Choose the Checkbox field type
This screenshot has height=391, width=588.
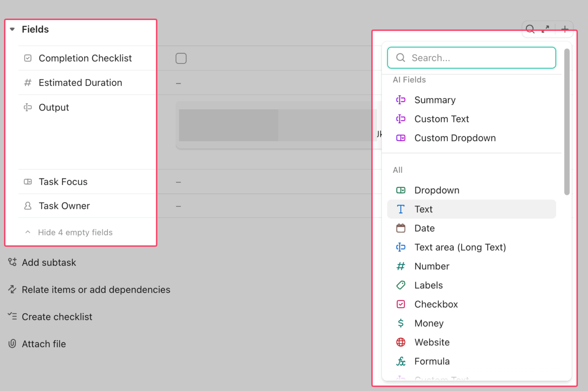pyautogui.click(x=436, y=304)
